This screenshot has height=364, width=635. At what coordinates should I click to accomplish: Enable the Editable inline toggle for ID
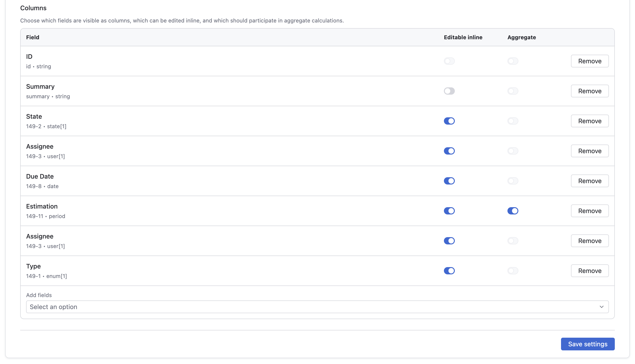[449, 61]
